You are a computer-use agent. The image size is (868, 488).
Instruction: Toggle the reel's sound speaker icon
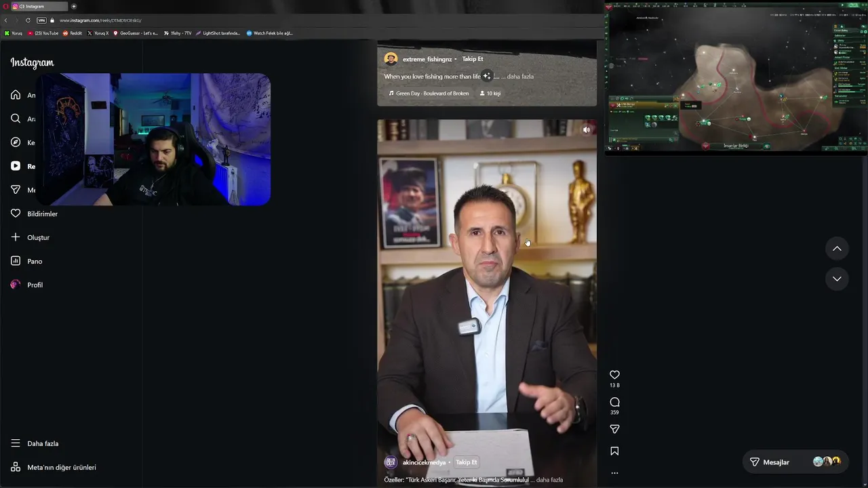coord(587,129)
